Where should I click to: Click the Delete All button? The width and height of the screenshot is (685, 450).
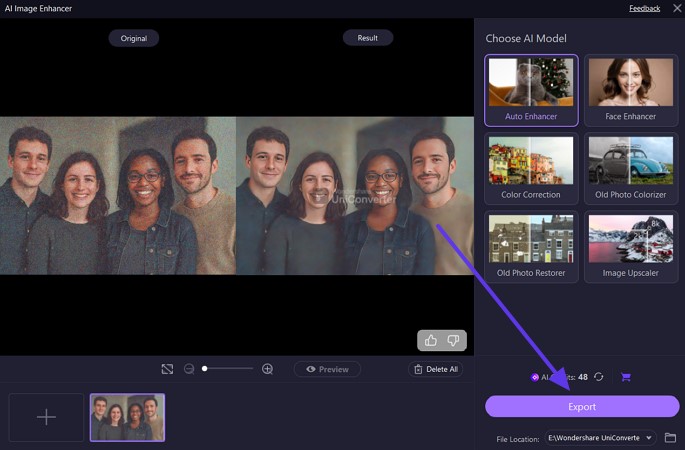pyautogui.click(x=436, y=369)
